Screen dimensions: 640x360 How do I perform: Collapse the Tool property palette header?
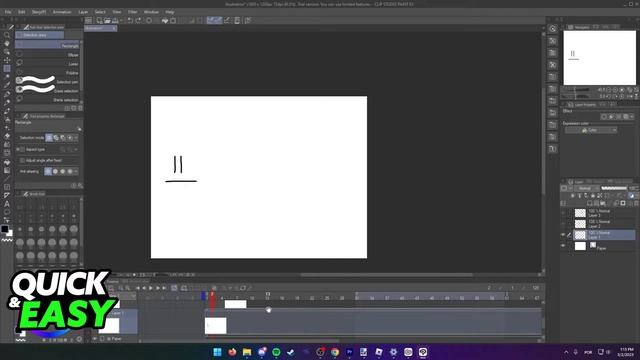[x=18, y=116]
